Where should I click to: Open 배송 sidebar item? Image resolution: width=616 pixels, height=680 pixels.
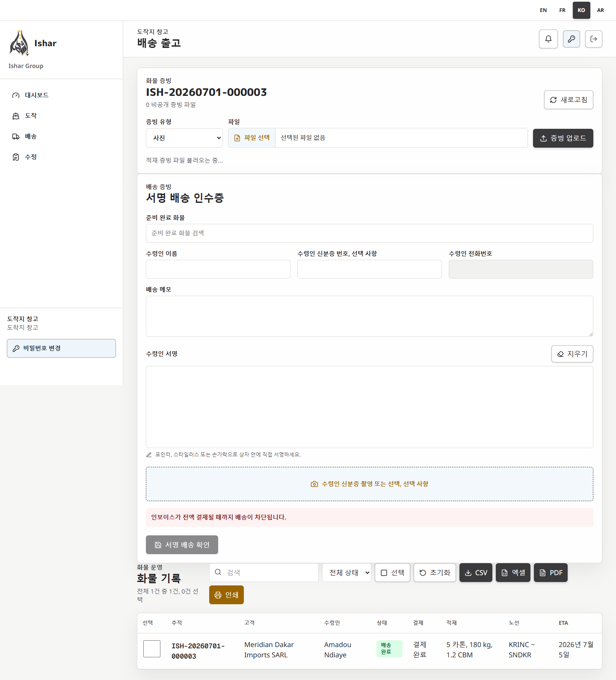coord(61,137)
